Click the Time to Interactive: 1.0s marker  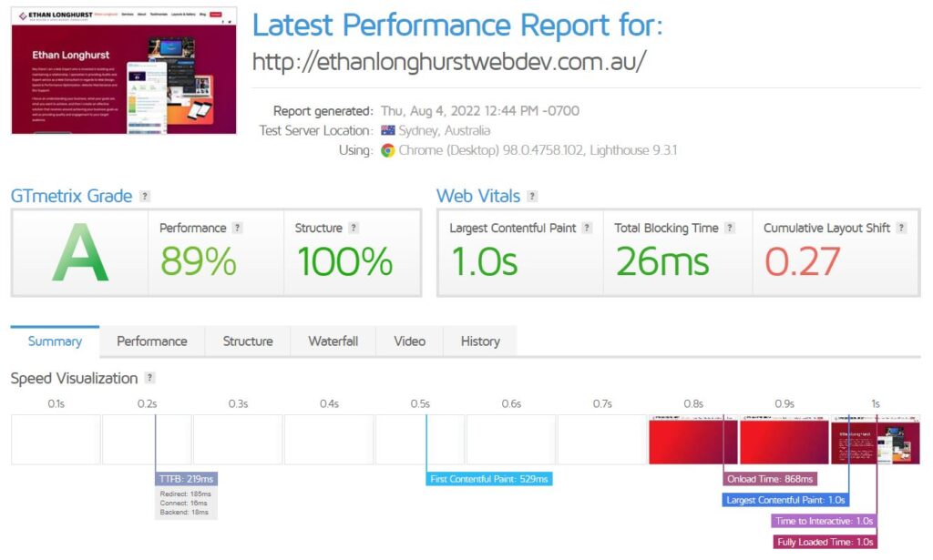coord(824,521)
